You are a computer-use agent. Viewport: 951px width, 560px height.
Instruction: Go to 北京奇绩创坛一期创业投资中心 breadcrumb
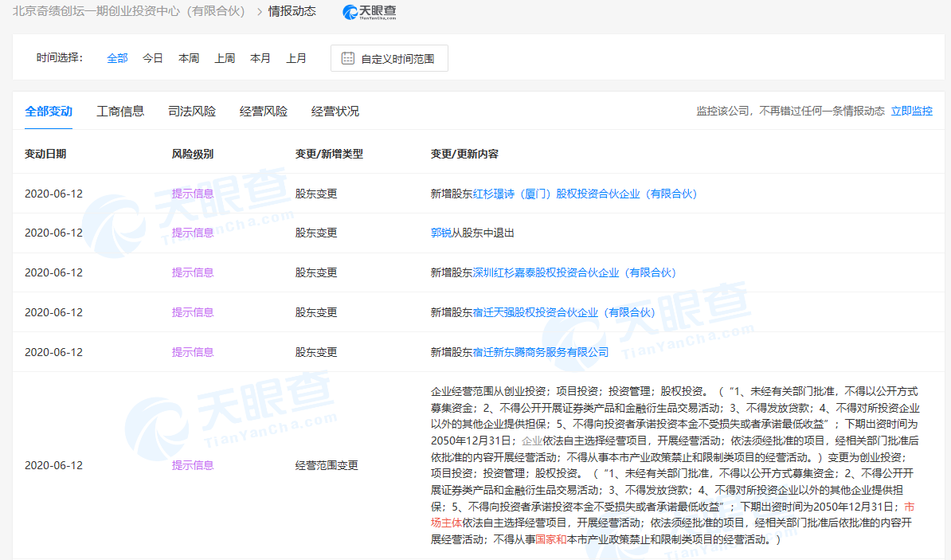(x=129, y=12)
